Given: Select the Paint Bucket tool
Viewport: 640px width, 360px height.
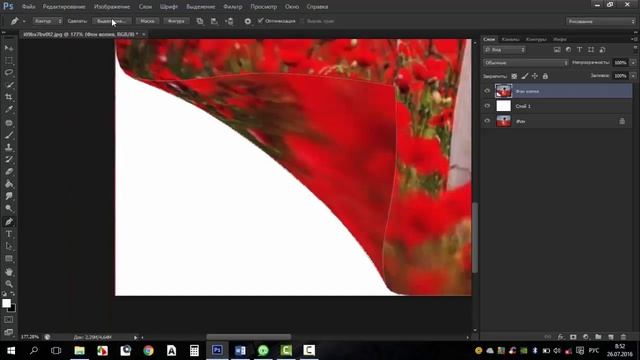Looking at the screenshot, I should (9, 184).
